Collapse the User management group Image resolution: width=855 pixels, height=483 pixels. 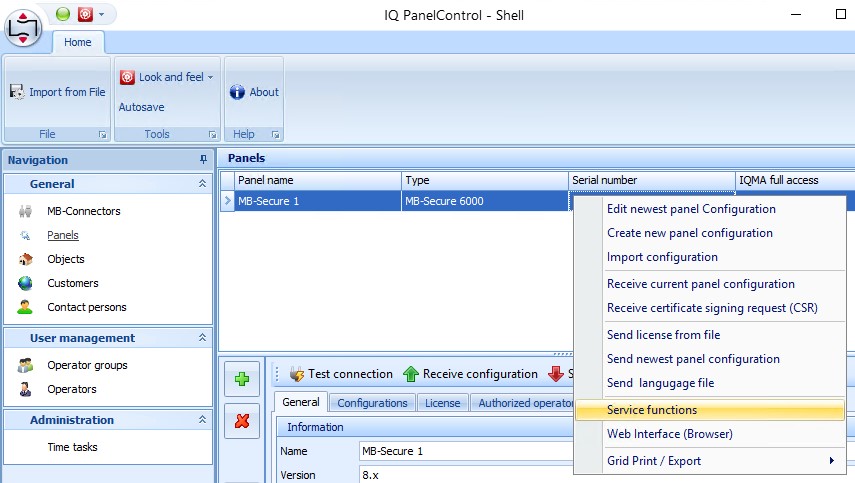pos(202,338)
